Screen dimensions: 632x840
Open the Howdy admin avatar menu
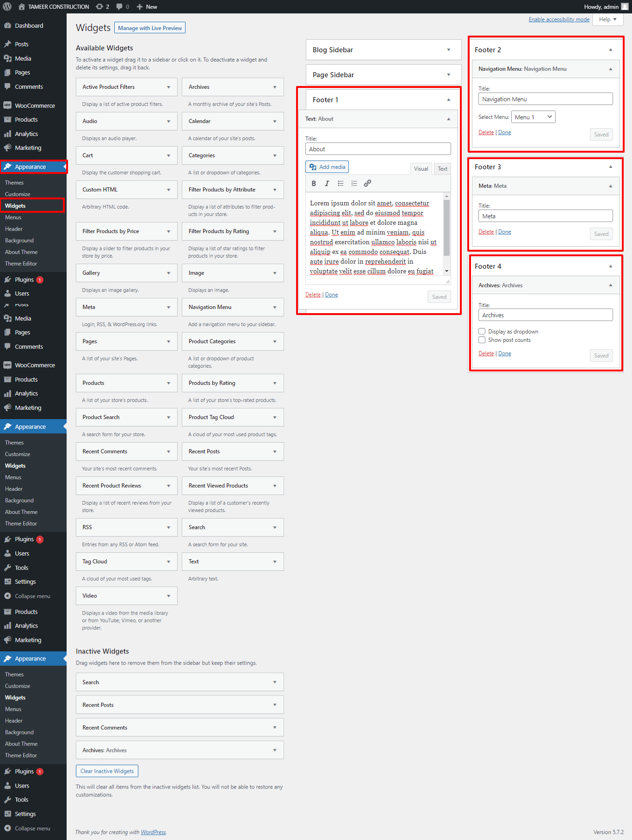(x=606, y=6)
